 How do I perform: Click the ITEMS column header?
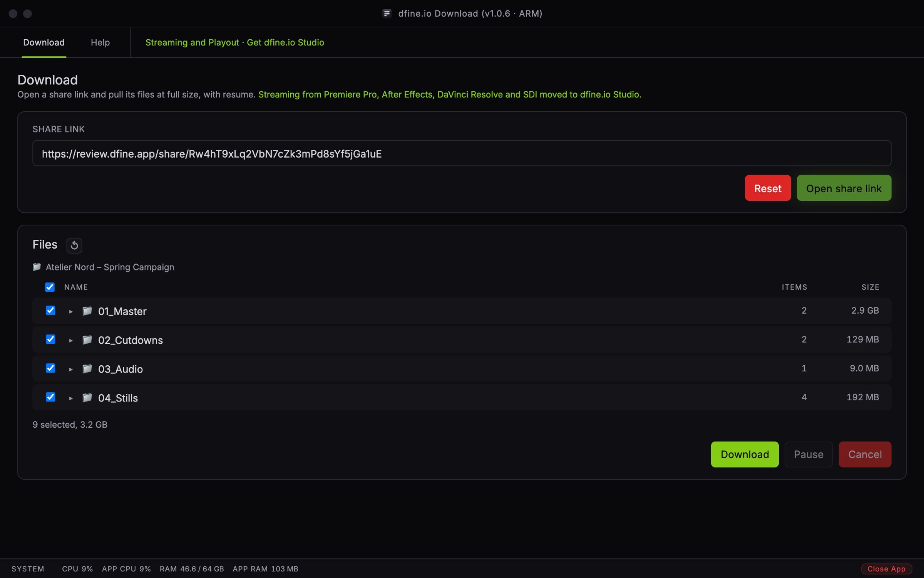[794, 287]
